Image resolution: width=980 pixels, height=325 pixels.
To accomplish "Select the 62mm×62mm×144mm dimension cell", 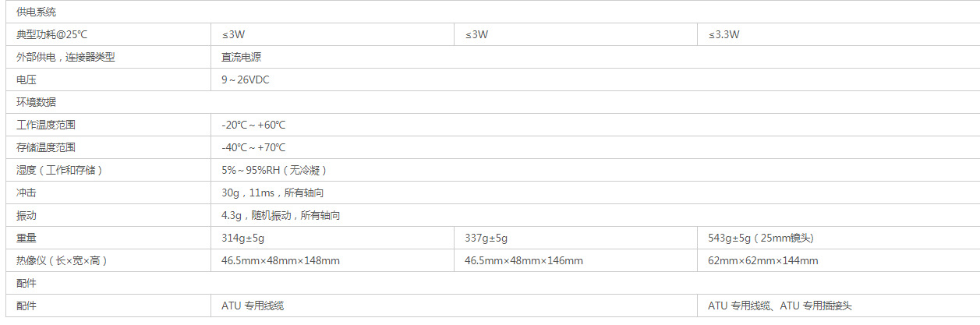I will 838,260.
